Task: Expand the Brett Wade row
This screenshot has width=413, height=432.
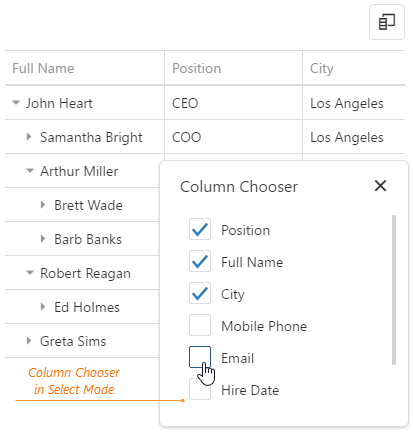Action: [x=43, y=205]
